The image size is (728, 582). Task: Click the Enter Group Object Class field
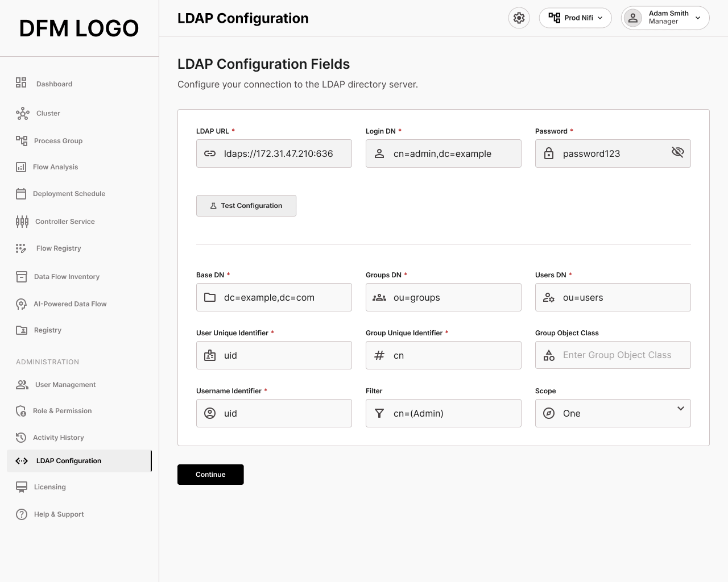tap(613, 355)
